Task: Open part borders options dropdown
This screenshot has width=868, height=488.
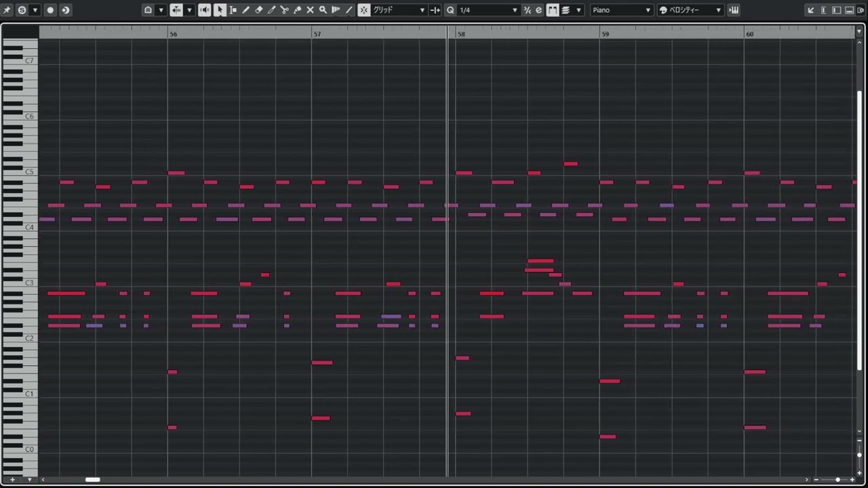Action: [161, 10]
